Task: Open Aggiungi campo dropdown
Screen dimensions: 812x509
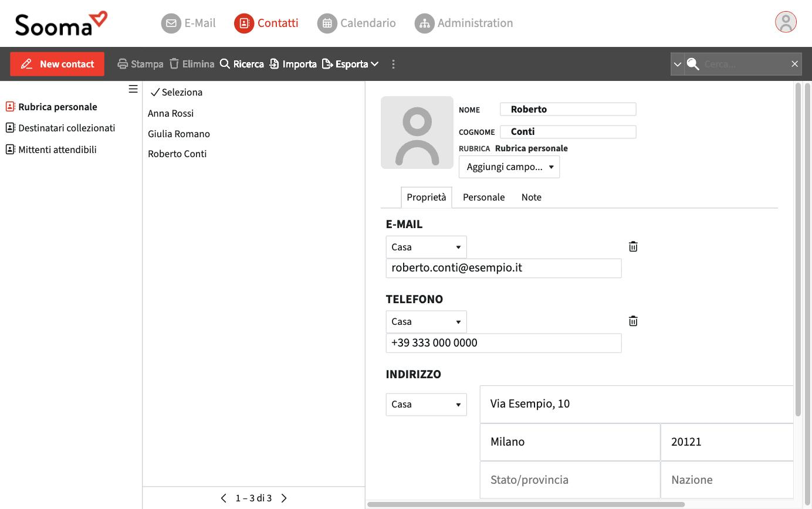Action: point(509,167)
